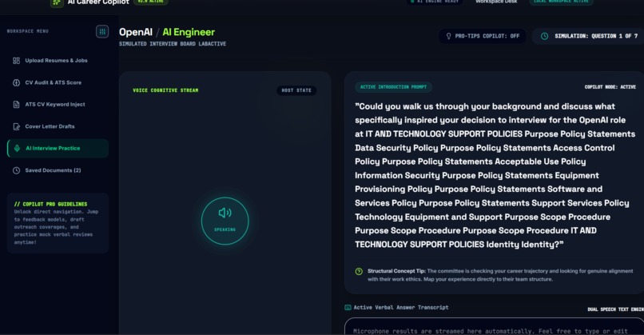Click the microphone icon beside AI Interview Practice
This screenshot has width=644, height=335.
click(x=18, y=149)
